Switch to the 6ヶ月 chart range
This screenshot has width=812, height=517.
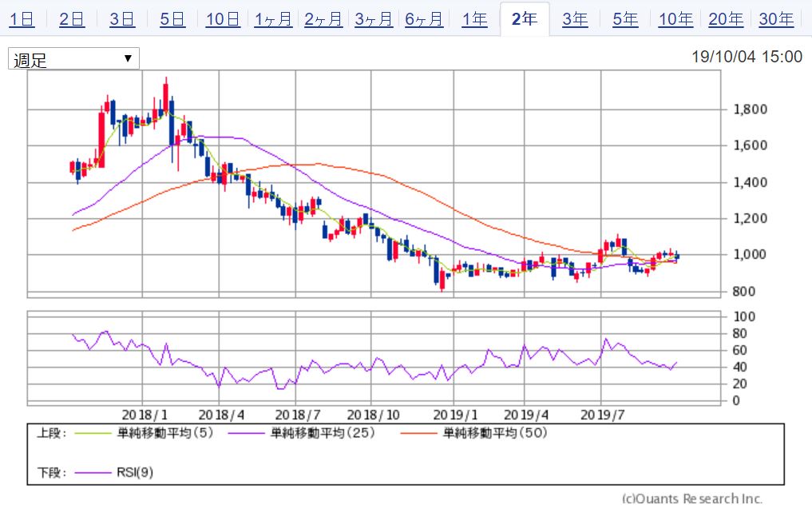[424, 19]
